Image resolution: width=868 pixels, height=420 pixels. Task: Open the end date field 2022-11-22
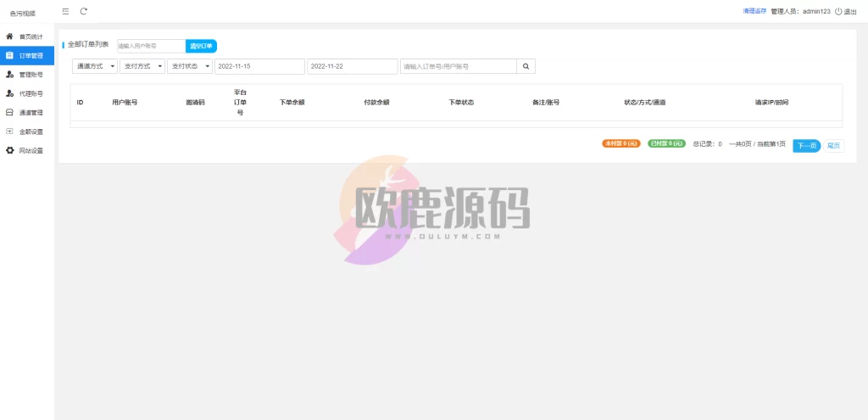[352, 66]
